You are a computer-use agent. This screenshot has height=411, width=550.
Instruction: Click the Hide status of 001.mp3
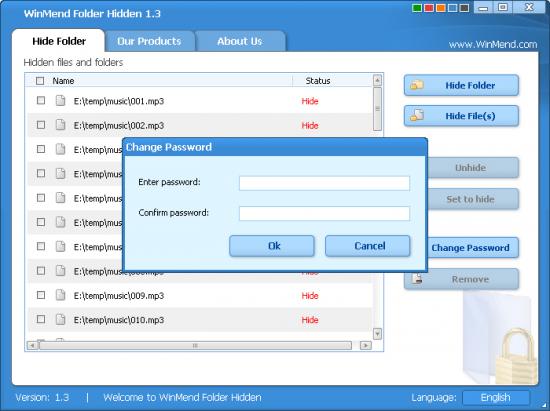(310, 101)
